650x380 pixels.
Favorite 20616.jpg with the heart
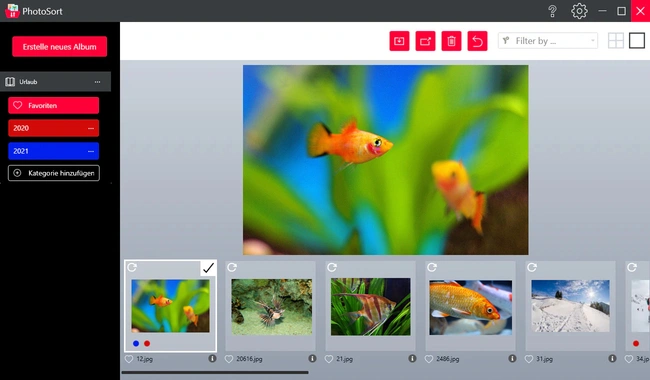229,359
